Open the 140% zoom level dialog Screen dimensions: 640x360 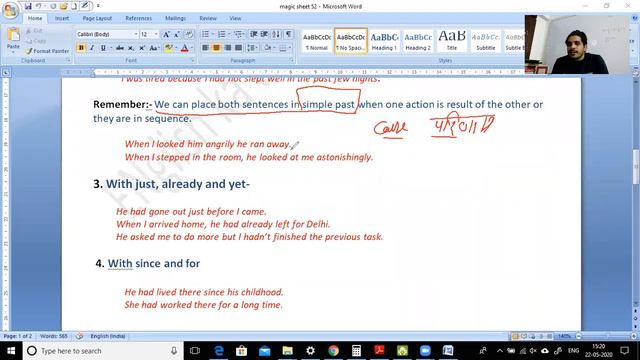(x=564, y=336)
